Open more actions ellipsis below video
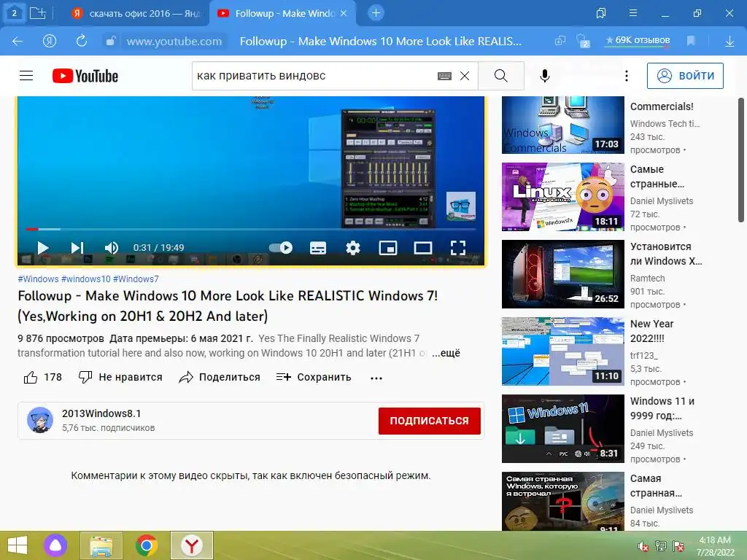This screenshot has height=560, width=747. click(x=376, y=378)
